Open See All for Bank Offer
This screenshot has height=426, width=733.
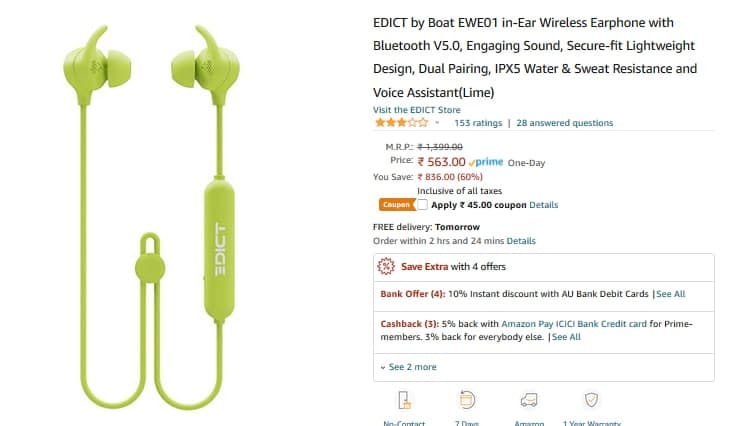pyautogui.click(x=670, y=294)
